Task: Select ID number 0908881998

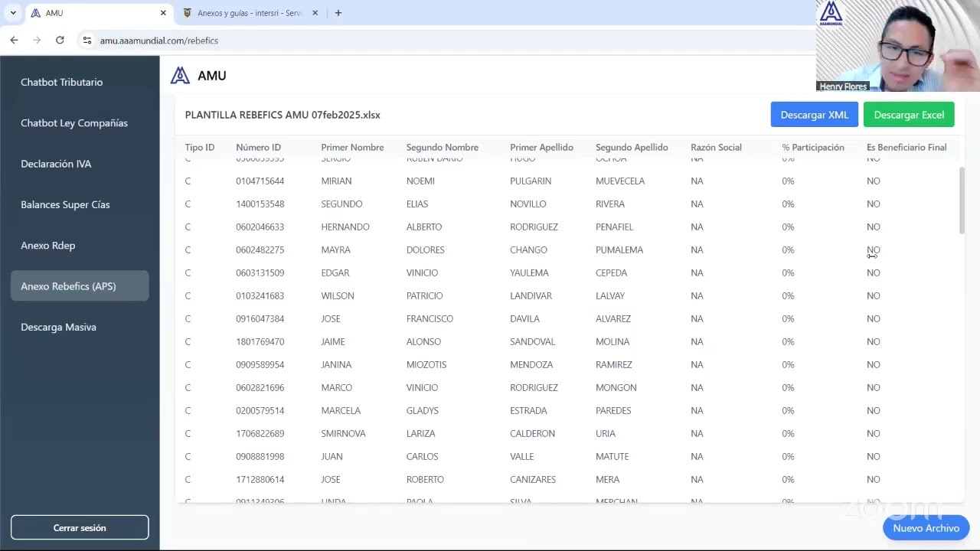Action: tap(260, 456)
